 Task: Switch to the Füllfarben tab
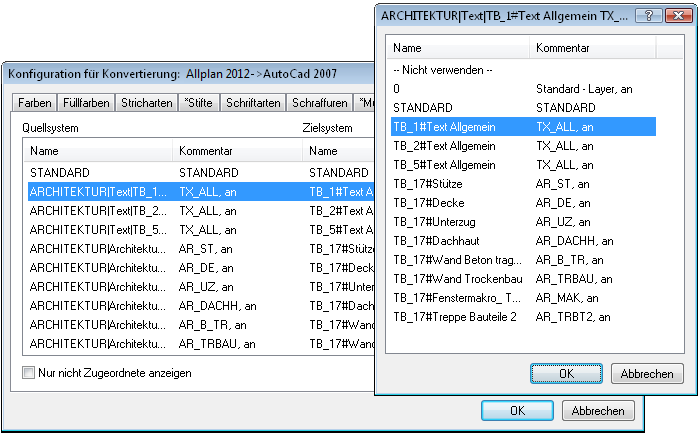tap(86, 103)
